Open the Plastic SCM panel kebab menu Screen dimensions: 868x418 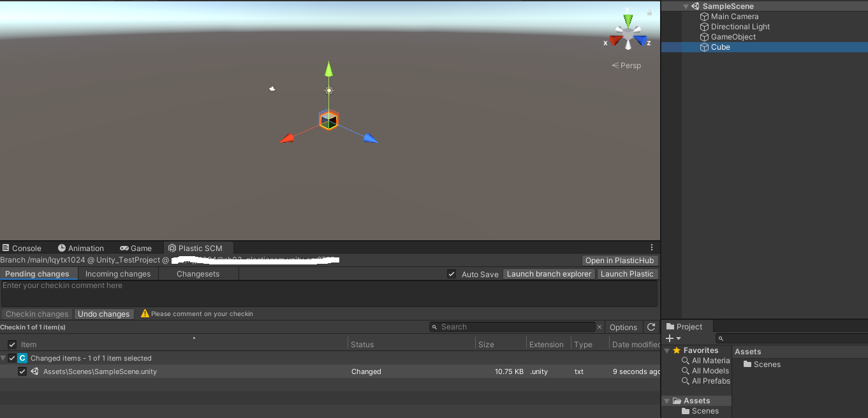[x=651, y=247]
